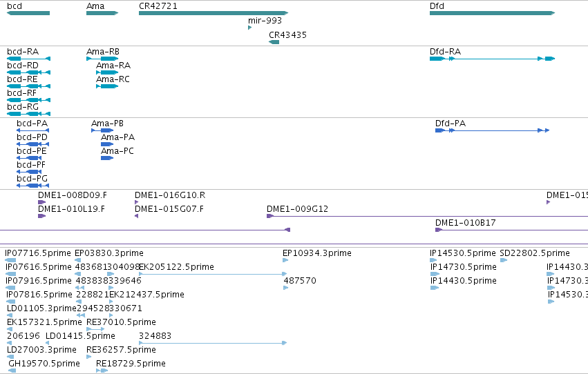Click Ama-RC transcript label
The image size is (588, 374).
pyautogui.click(x=113, y=79)
